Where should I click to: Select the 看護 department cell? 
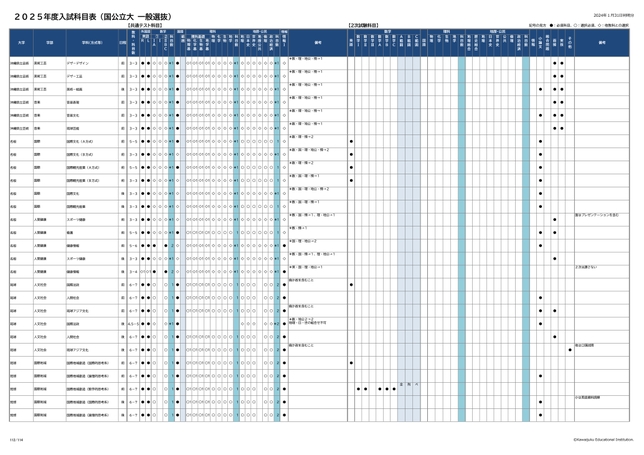(x=73, y=229)
